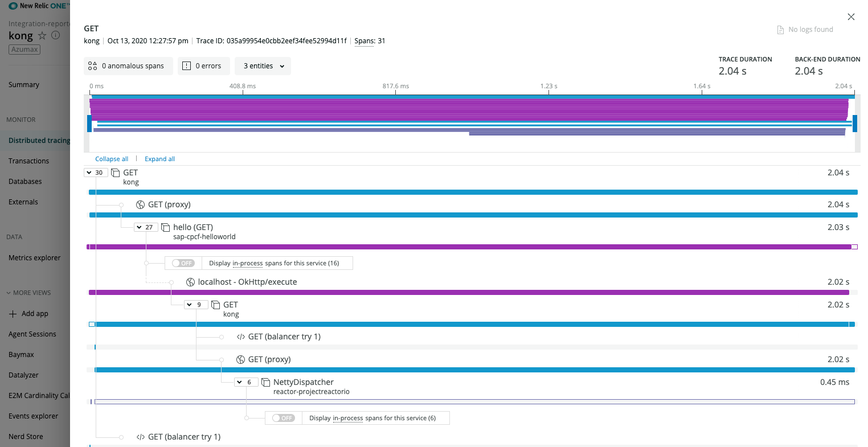
Task: Open E2M Cardinality view
Action: pos(39,396)
